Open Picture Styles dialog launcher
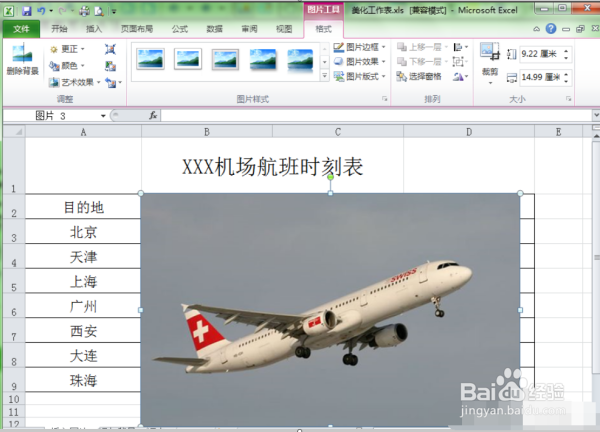Viewport: 600px width, 432px height. [x=385, y=99]
